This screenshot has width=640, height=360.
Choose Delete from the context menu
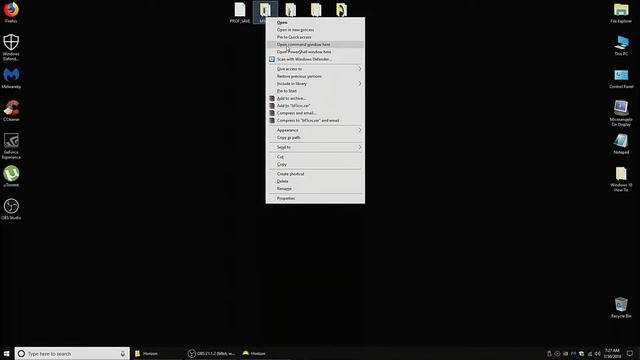[x=315, y=181]
